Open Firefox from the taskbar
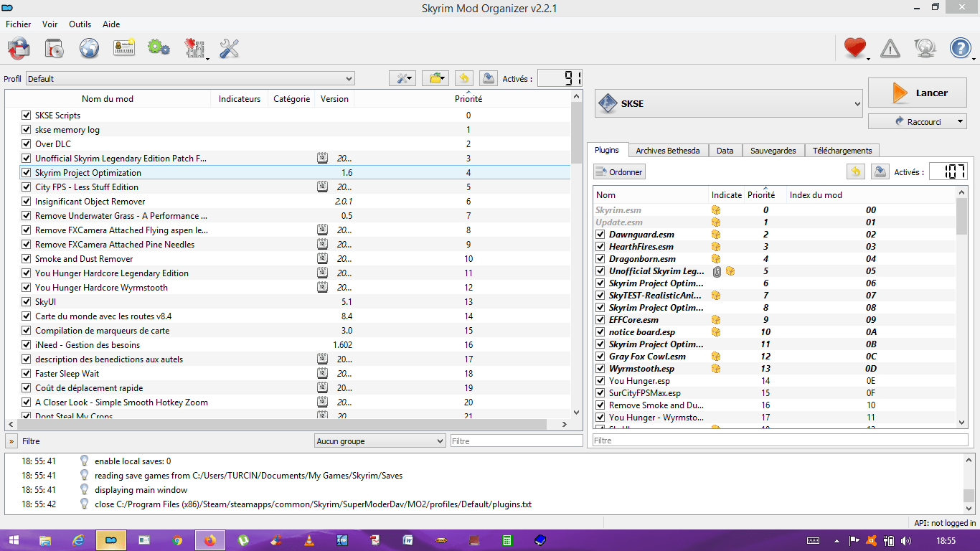The width and height of the screenshot is (980, 551). click(210, 540)
